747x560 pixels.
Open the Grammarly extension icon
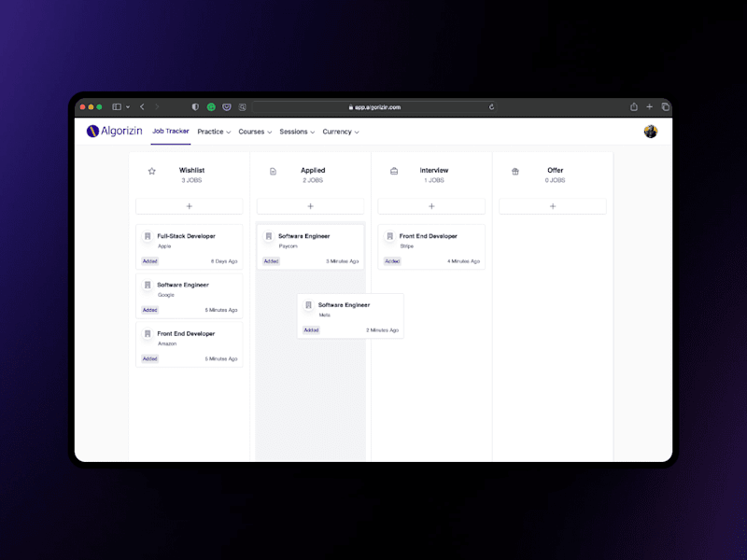pyautogui.click(x=211, y=107)
